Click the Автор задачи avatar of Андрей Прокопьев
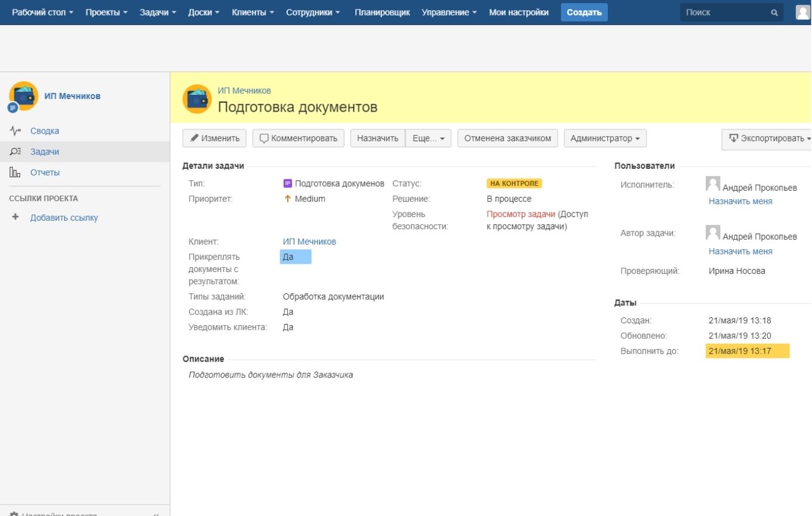This screenshot has width=812, height=516. (713, 233)
